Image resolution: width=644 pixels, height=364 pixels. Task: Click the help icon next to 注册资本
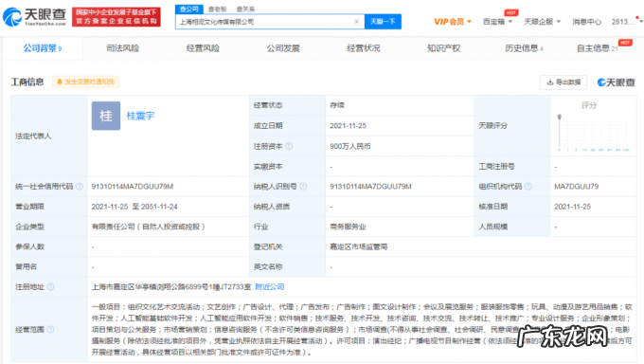tap(289, 146)
